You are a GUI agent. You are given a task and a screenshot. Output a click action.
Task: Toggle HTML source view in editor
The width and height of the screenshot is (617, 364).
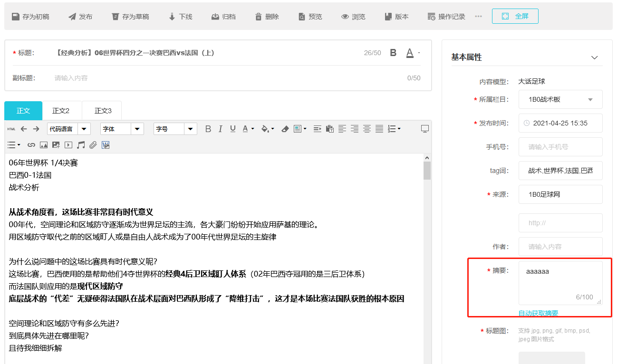tap(11, 129)
